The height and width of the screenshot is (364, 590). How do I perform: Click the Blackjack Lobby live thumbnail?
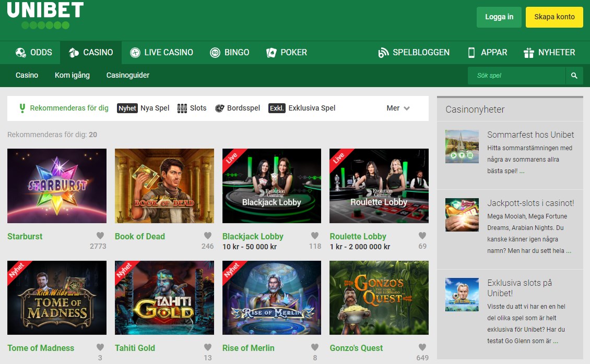[x=272, y=186]
